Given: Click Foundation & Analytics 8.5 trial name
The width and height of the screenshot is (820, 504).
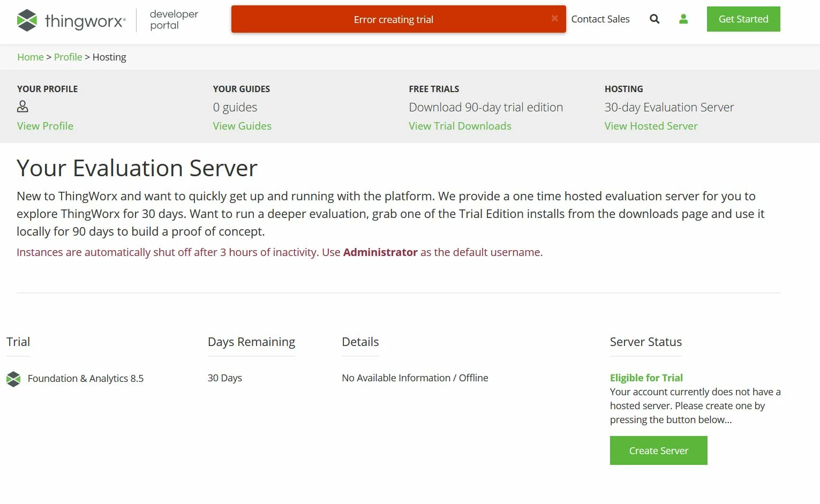Looking at the screenshot, I should coord(86,379).
